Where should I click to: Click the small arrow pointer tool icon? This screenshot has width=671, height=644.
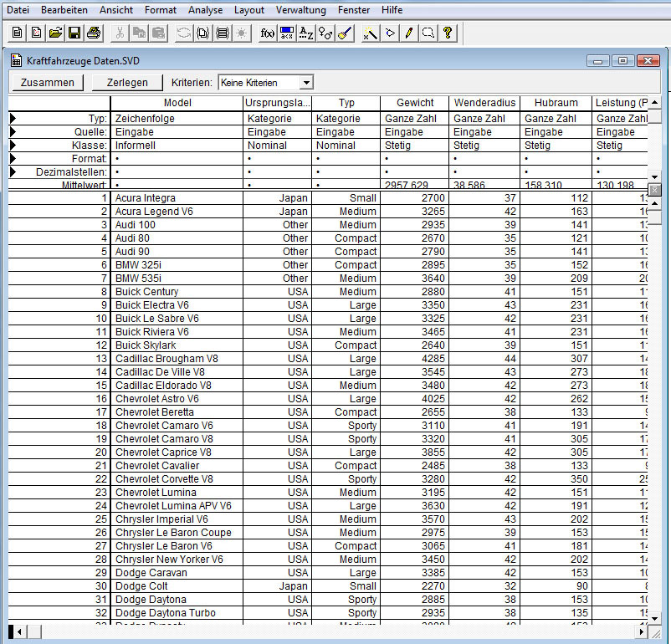(x=389, y=33)
